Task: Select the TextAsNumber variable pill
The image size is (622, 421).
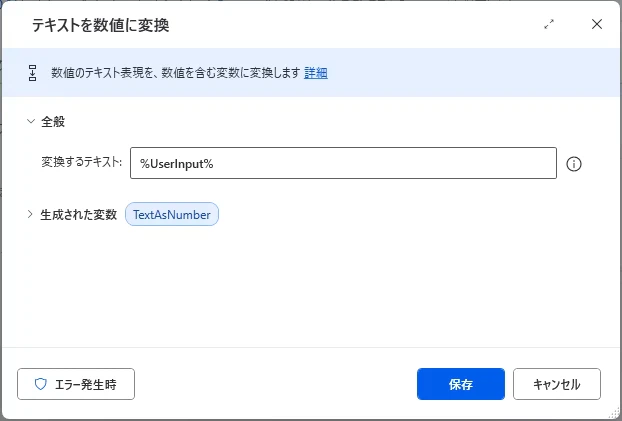Action: point(172,214)
